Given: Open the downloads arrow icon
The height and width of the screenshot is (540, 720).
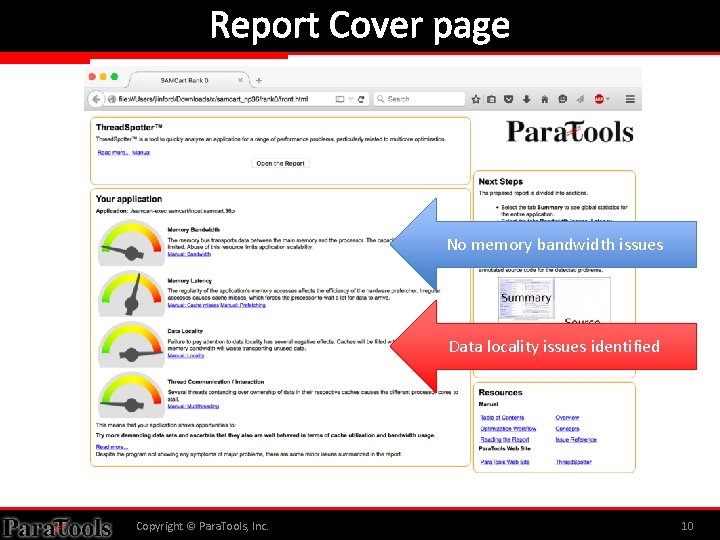Looking at the screenshot, I should pyautogui.click(x=527, y=99).
